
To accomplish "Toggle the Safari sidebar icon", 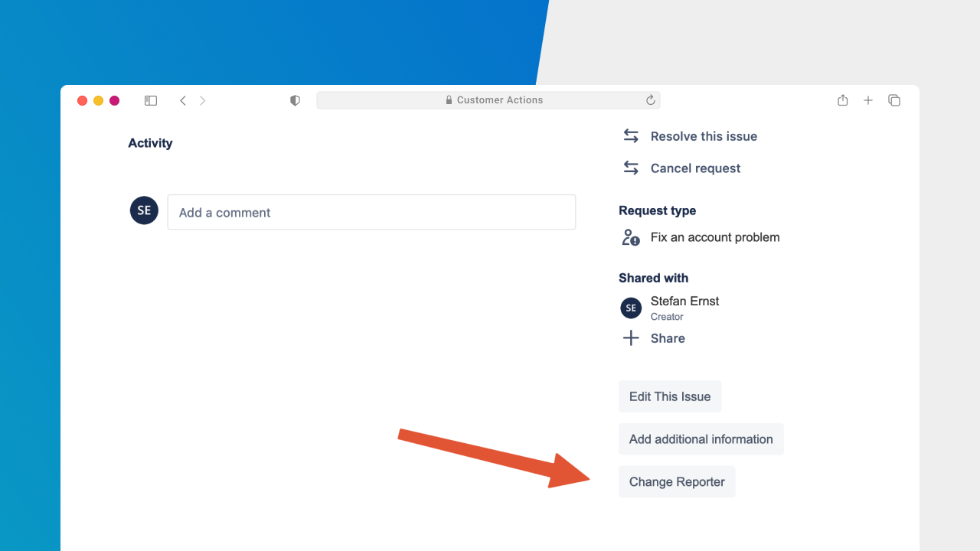I will click(x=151, y=100).
